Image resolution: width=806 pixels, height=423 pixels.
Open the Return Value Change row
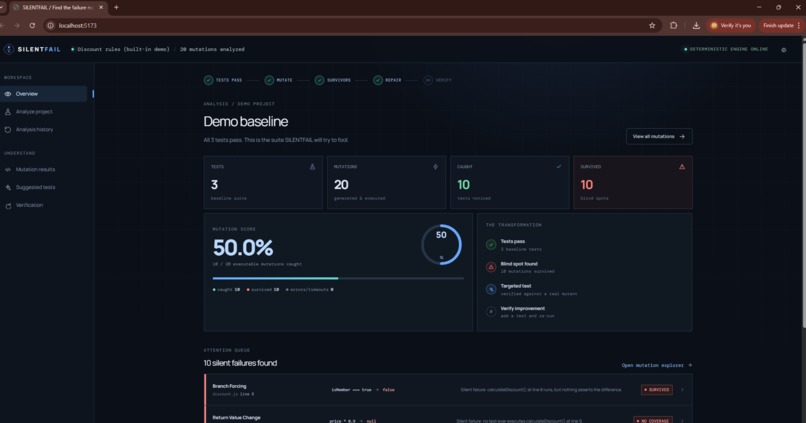448,415
